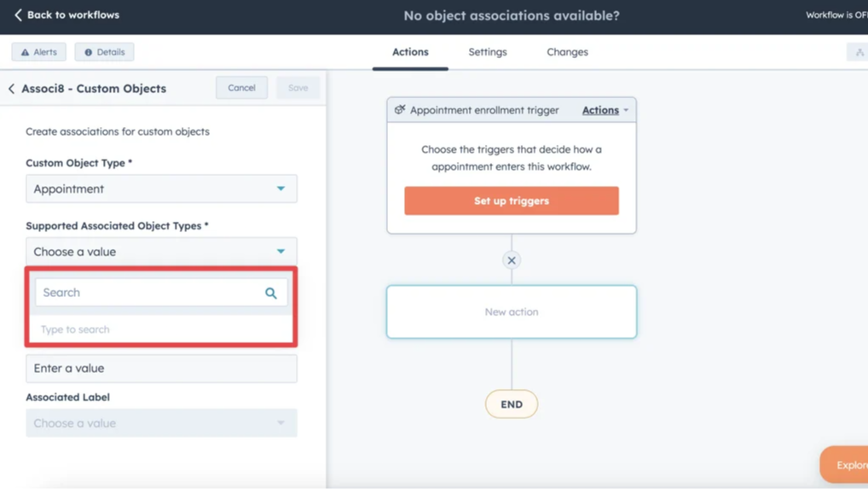The width and height of the screenshot is (868, 489).
Task: Click the X circle on the connector
Action: (x=512, y=260)
